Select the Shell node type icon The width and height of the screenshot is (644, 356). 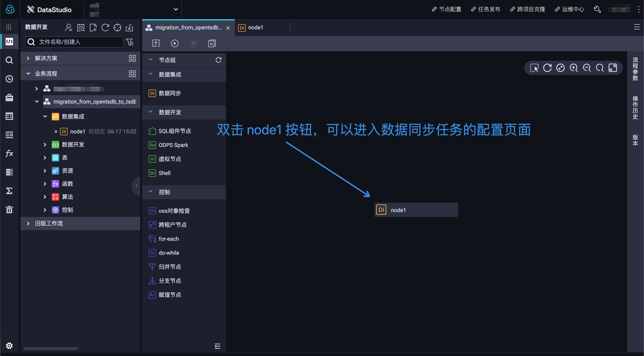click(x=152, y=173)
